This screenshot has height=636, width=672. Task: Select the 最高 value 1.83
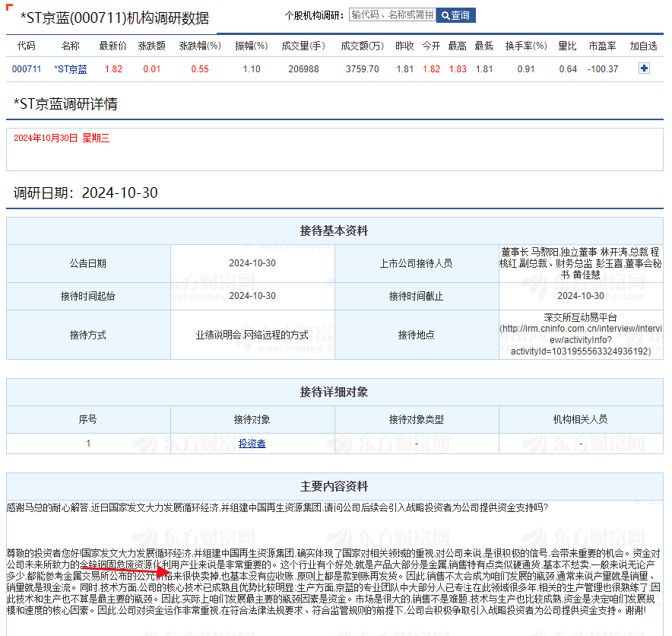[x=458, y=69]
